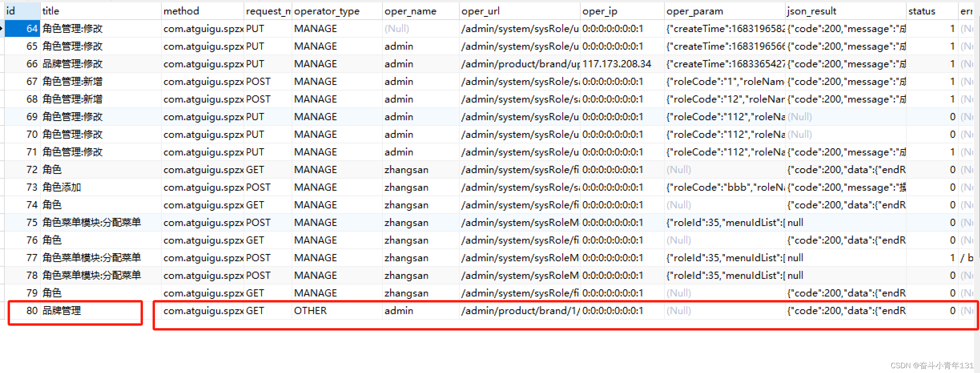The height and width of the screenshot is (373, 980).
Task: Select the method column header
Action: pyautogui.click(x=203, y=11)
